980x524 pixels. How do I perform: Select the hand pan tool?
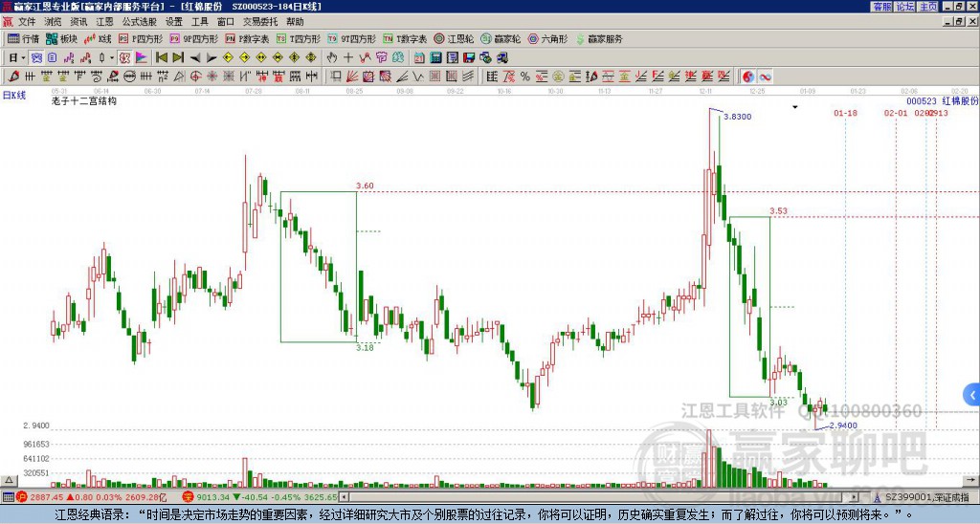click(331, 57)
